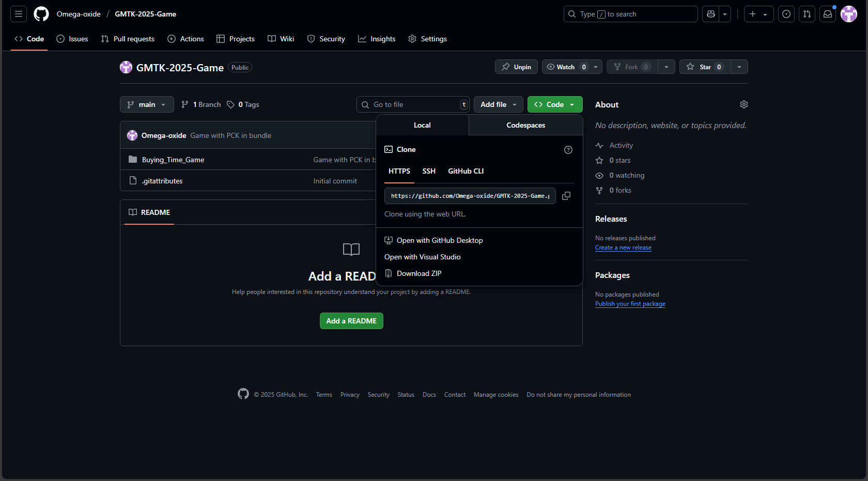Screen dimensions: 868x481
Task: Open the Buying_Time_Game folder
Action: point(173,160)
